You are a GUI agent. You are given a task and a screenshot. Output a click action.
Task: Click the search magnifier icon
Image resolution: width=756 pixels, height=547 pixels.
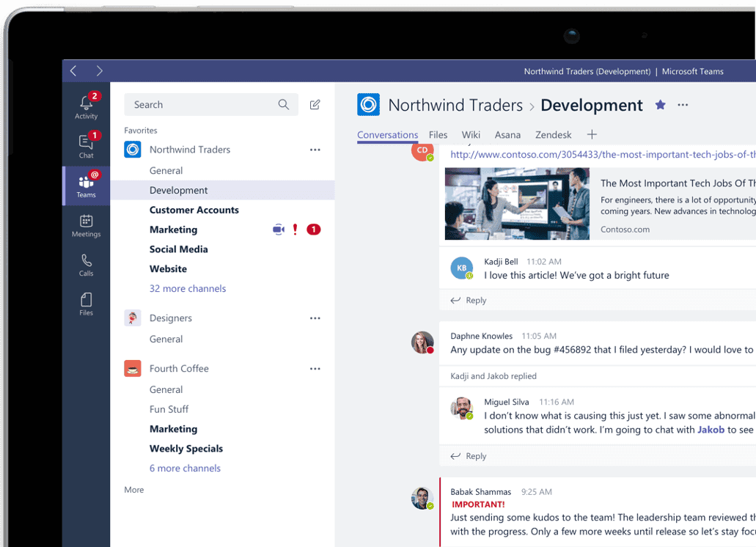(x=284, y=104)
